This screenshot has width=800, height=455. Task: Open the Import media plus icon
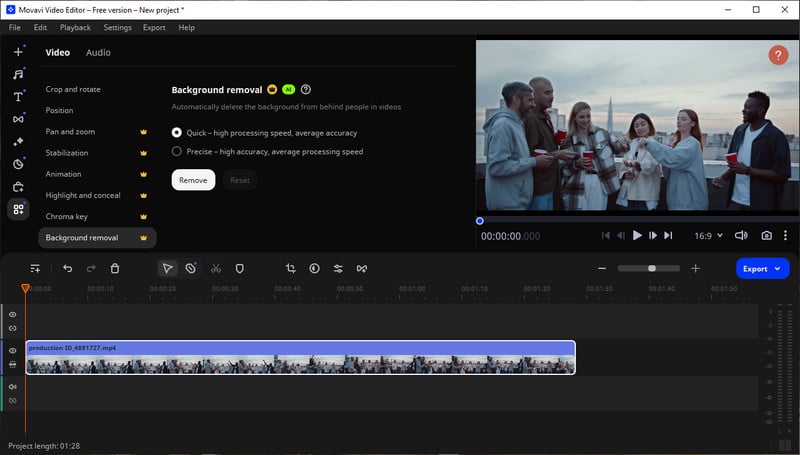coord(18,52)
